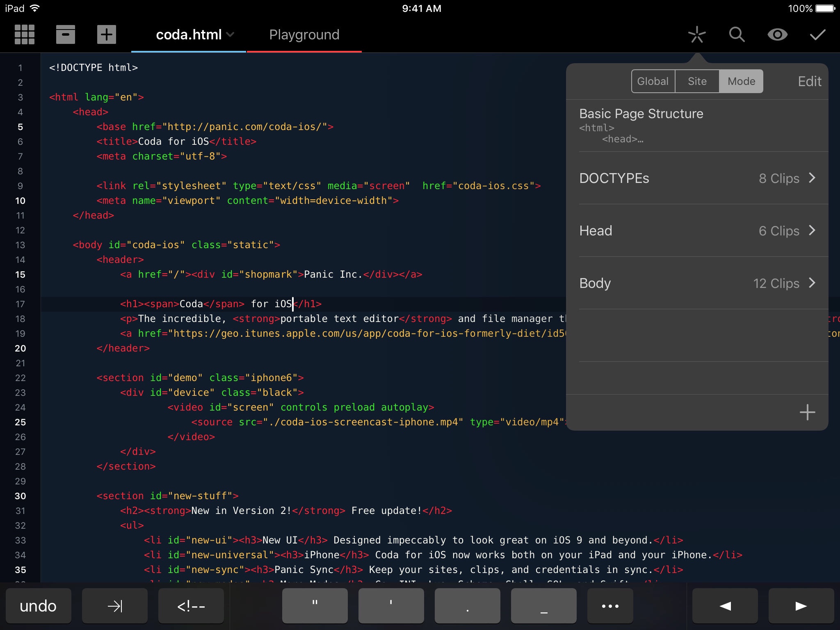Move the cursor right with arrow key
The height and width of the screenshot is (630, 840).
pos(801,606)
